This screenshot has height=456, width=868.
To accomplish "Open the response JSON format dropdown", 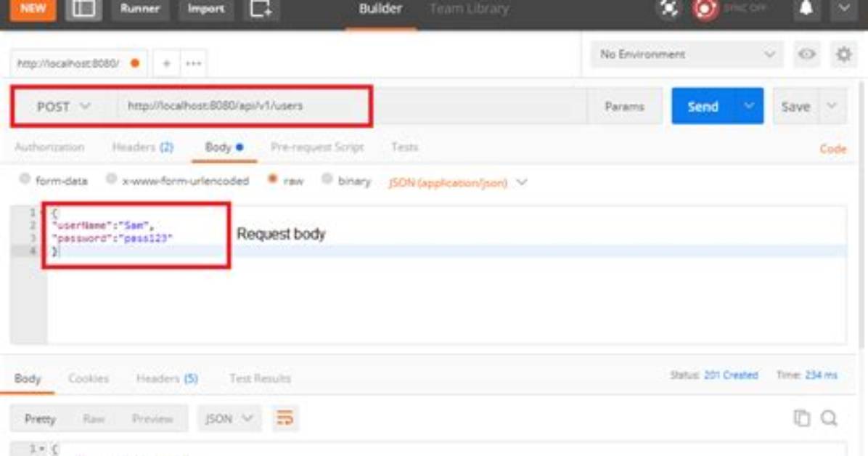I will tap(229, 419).
